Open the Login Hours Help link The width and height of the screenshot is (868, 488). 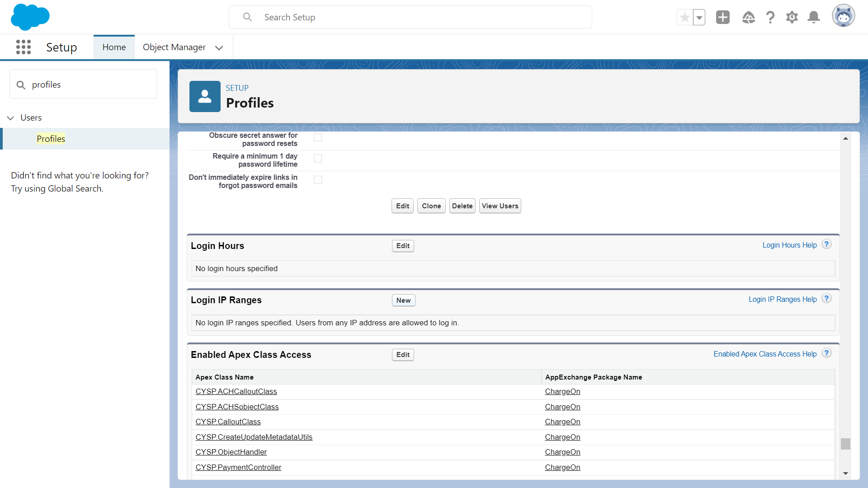(789, 245)
